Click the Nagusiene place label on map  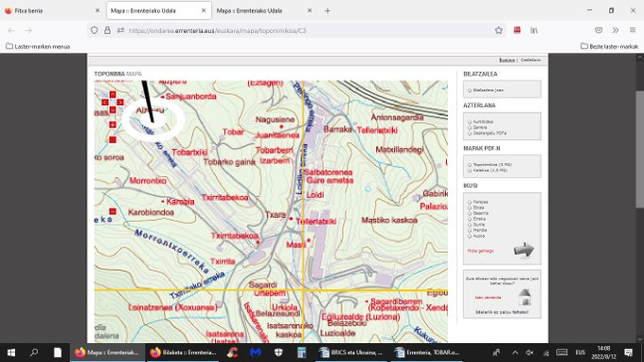[276, 119]
